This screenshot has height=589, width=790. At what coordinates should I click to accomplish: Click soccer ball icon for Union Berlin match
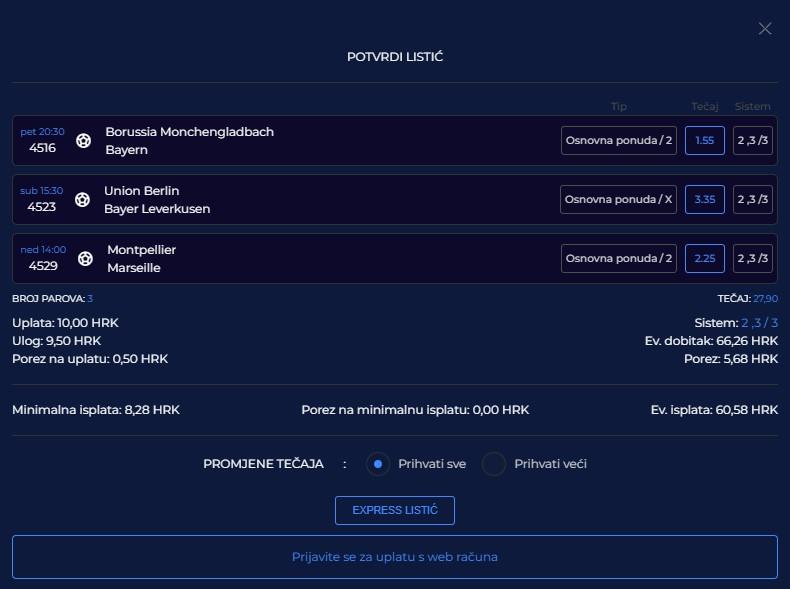(x=83, y=200)
